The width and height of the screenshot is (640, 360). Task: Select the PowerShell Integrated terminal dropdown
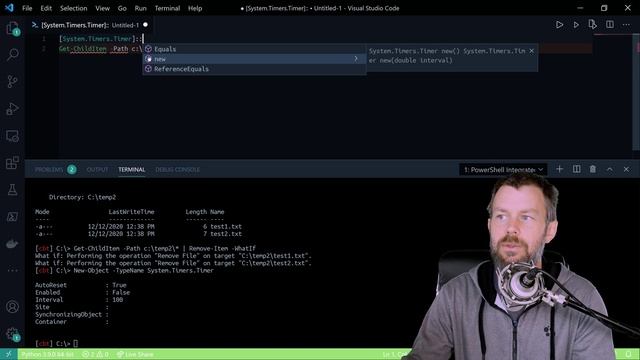(503, 169)
